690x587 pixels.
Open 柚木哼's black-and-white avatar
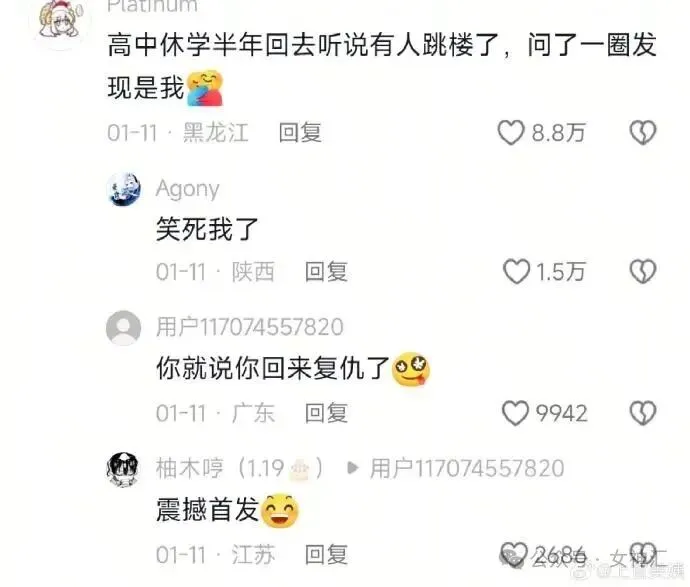[x=122, y=470]
